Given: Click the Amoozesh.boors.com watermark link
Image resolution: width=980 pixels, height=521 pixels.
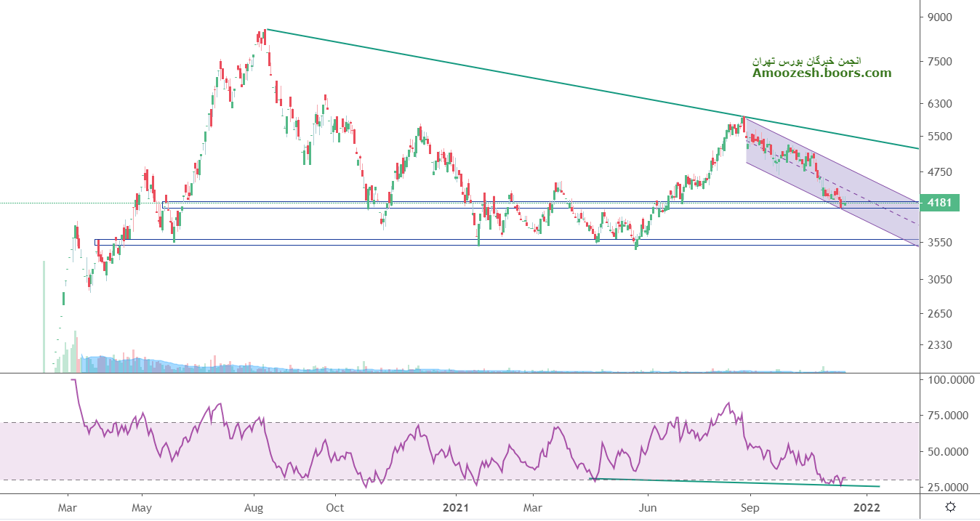Looking at the screenshot, I should [822, 73].
